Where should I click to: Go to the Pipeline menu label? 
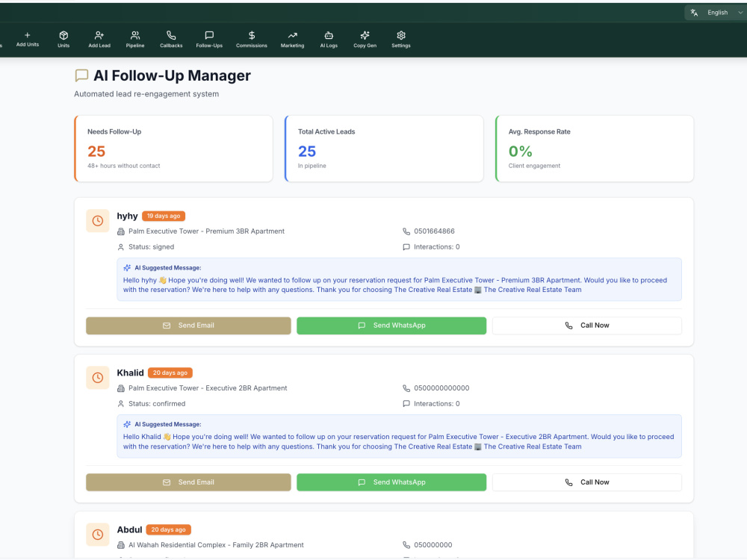coord(135,46)
